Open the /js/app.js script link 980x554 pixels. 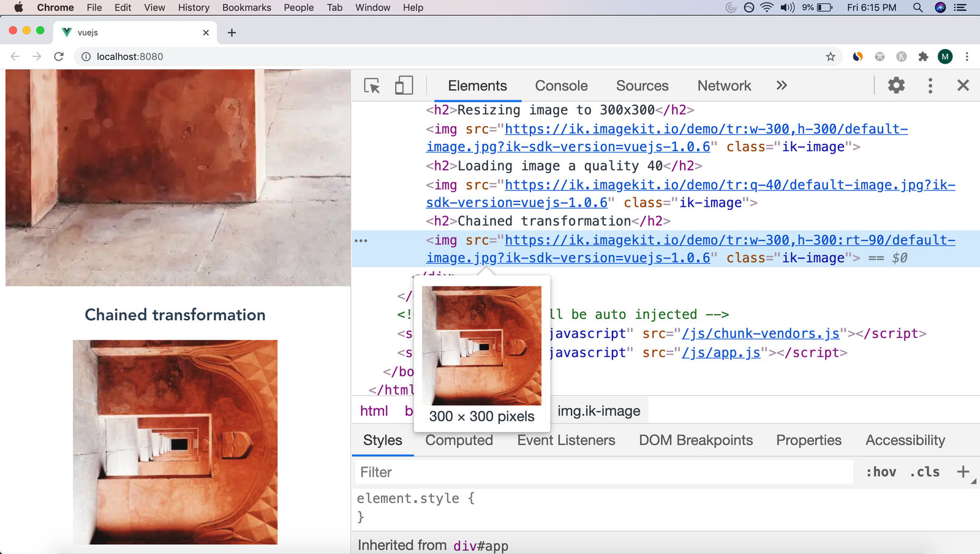(x=721, y=353)
